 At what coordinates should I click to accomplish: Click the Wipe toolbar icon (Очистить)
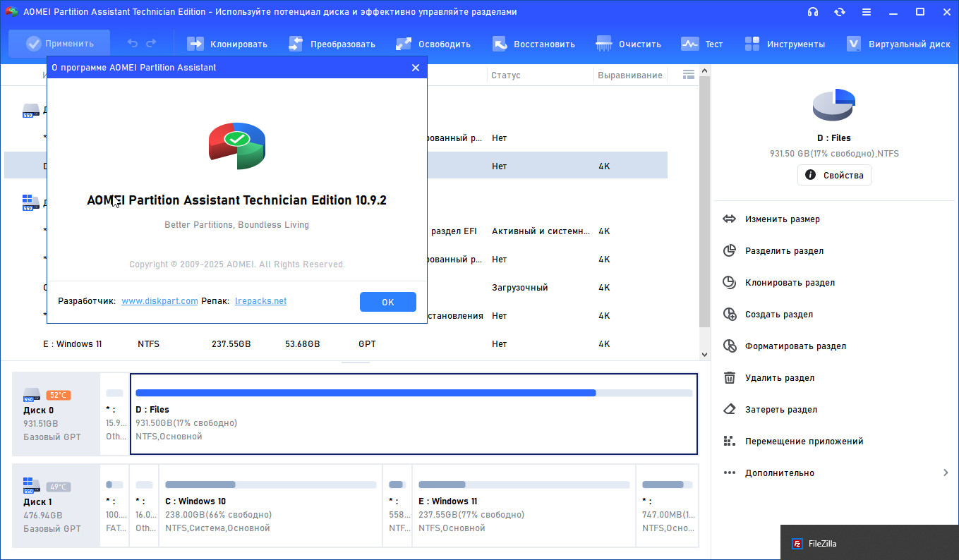[x=605, y=44]
